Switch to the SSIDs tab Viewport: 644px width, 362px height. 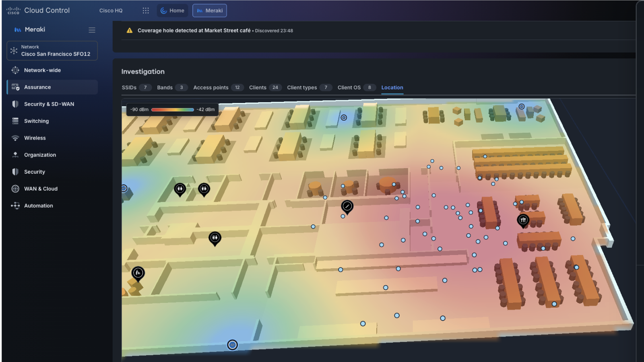(x=136, y=87)
